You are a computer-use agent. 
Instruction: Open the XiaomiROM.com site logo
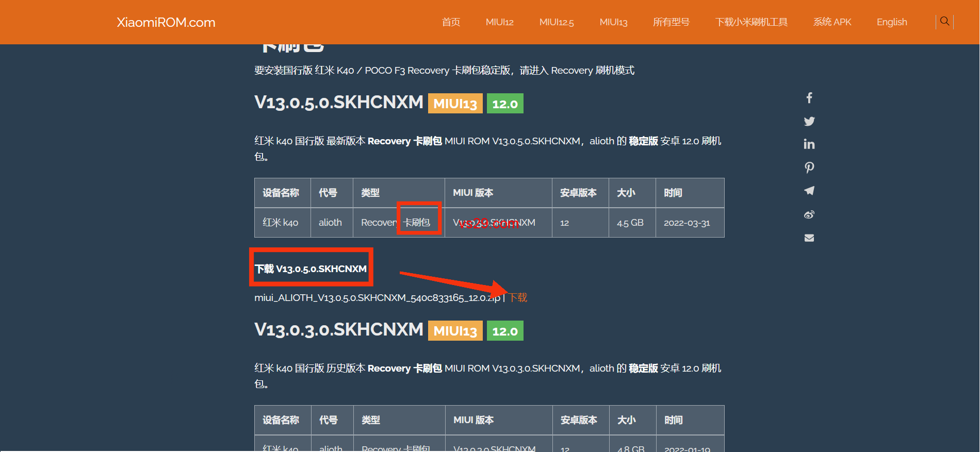(166, 22)
